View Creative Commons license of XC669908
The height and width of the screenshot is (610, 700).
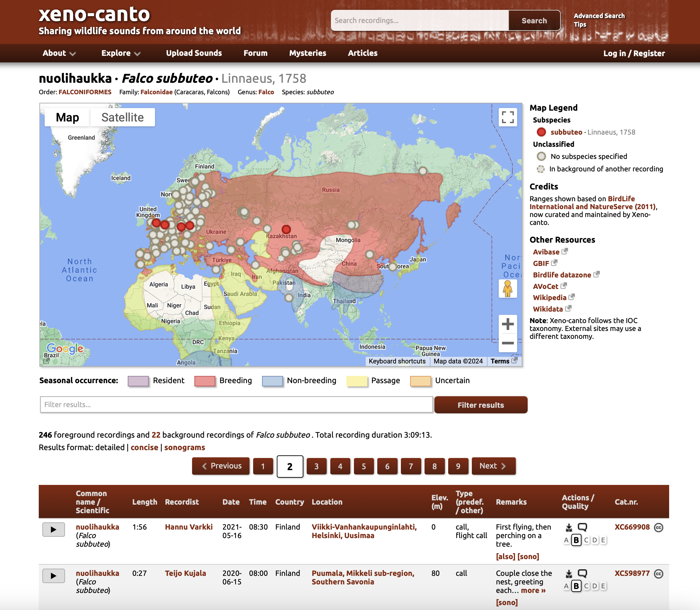pos(659,527)
